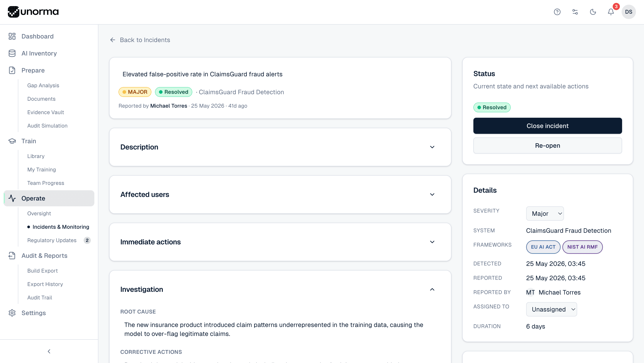The height and width of the screenshot is (363, 644).
Task: Open Team Progress
Action: pyautogui.click(x=45, y=183)
